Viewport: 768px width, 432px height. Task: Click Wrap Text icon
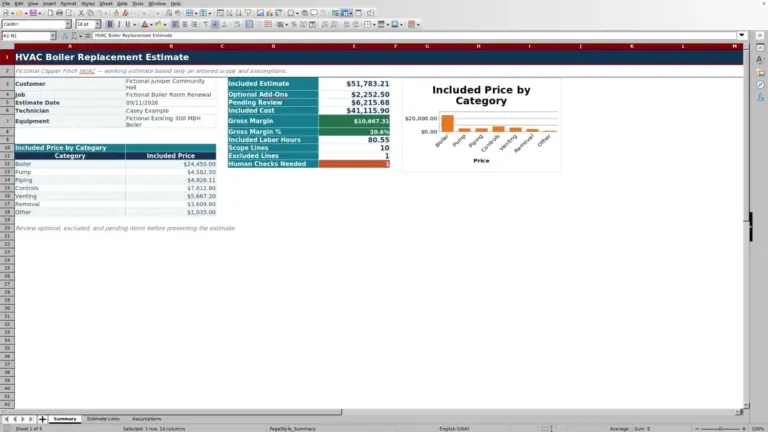pyautogui.click(x=237, y=24)
